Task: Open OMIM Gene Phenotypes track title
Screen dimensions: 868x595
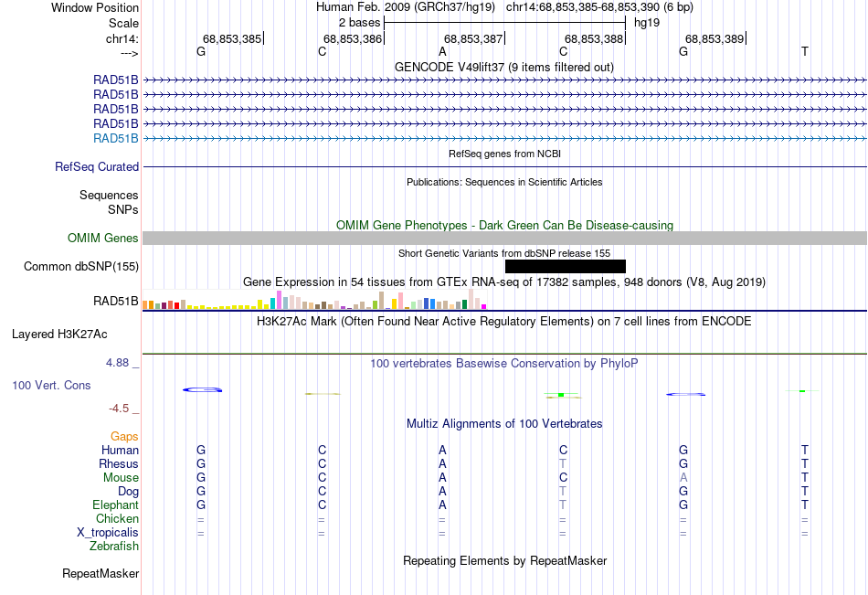Action: coord(505,225)
